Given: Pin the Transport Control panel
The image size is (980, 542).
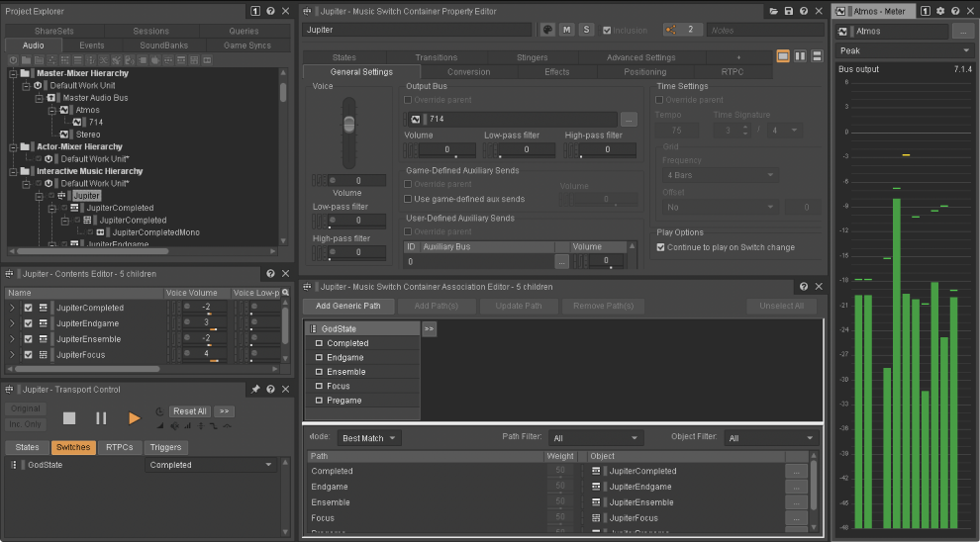Looking at the screenshot, I should tap(255, 389).
